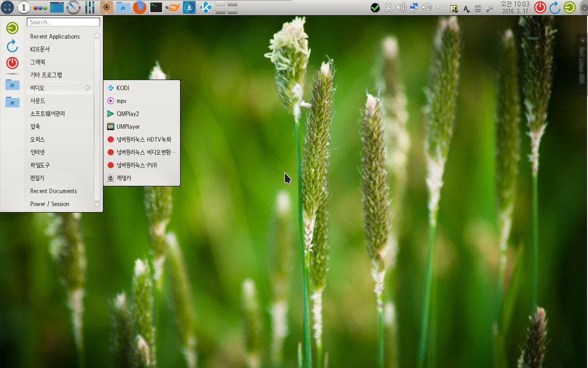Click the wrench tray icon near the clock

coord(490,8)
